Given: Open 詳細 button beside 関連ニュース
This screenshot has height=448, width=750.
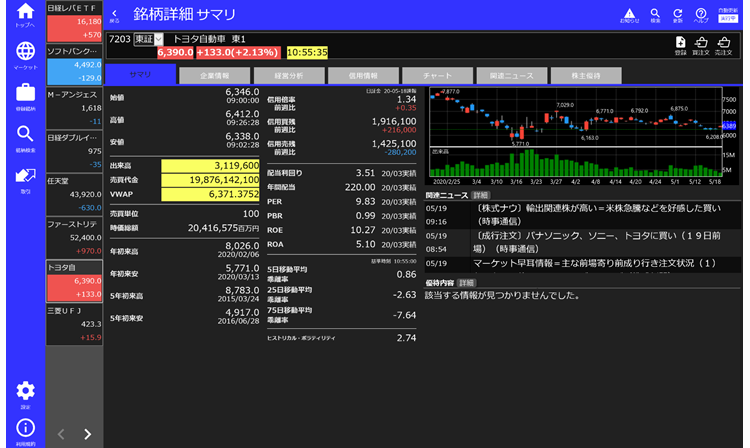Looking at the screenshot, I should click(480, 195).
